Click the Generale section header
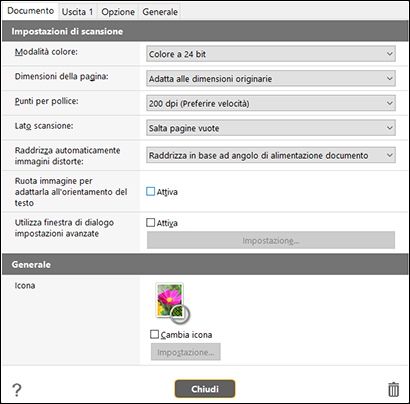Viewport: 410px width, 404px height. (x=205, y=264)
